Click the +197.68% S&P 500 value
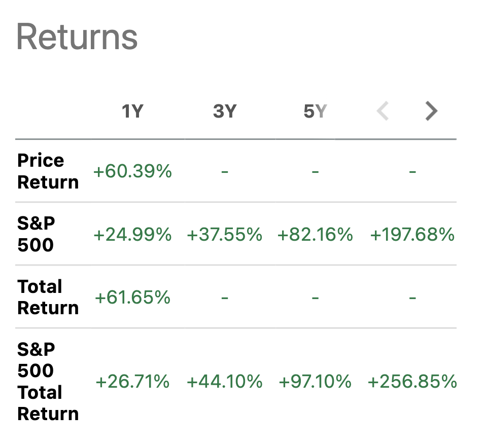This screenshot has width=485, height=448. tap(412, 235)
